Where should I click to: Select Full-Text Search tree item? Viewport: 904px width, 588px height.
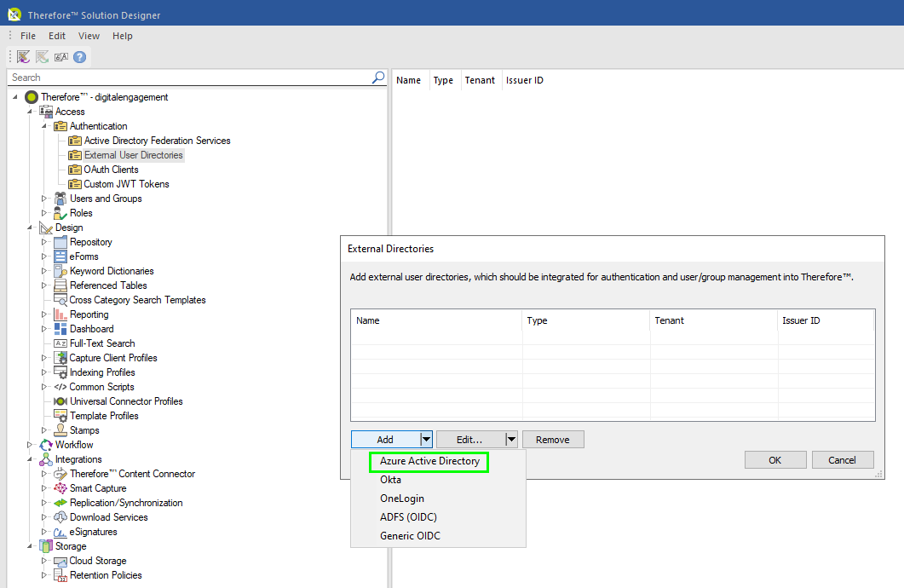coord(102,343)
